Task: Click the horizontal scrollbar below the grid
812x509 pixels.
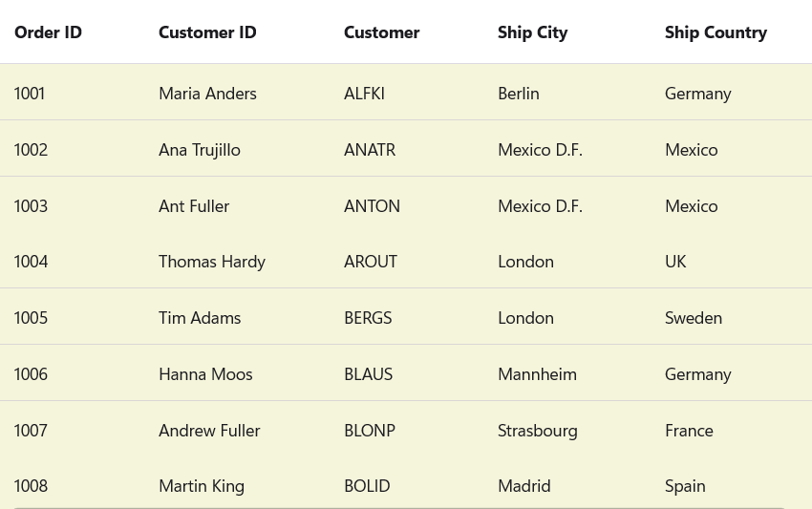Action: pos(399,507)
